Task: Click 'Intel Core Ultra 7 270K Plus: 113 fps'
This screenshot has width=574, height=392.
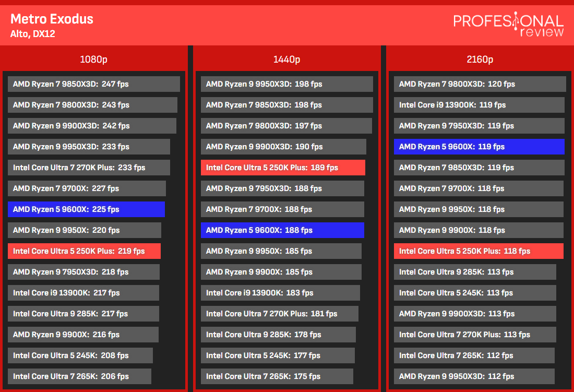Action: (475, 334)
